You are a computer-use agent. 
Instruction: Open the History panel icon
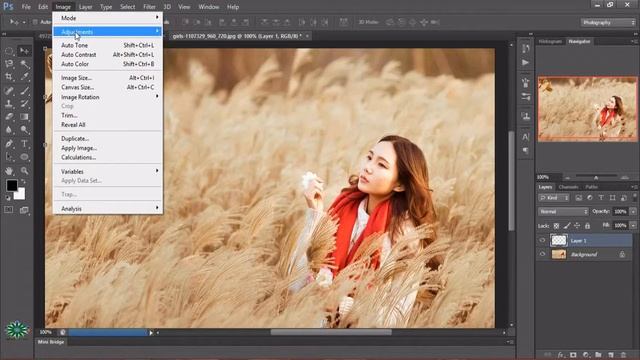click(526, 48)
